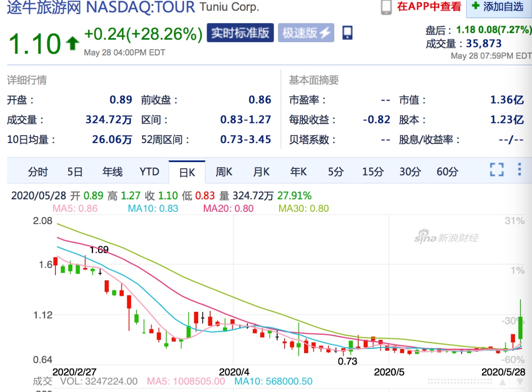This screenshot has width=532, height=392.
Task: Click the 开盘 row value 0.89
Action: (x=121, y=100)
